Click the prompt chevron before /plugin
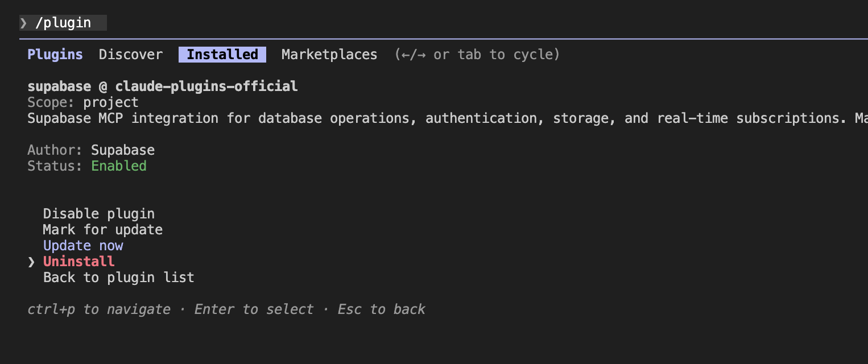868x364 pixels. pos(23,23)
